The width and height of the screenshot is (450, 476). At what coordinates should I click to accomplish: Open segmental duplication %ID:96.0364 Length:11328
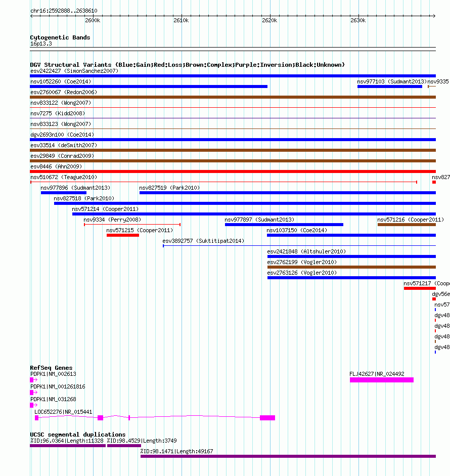(68, 446)
